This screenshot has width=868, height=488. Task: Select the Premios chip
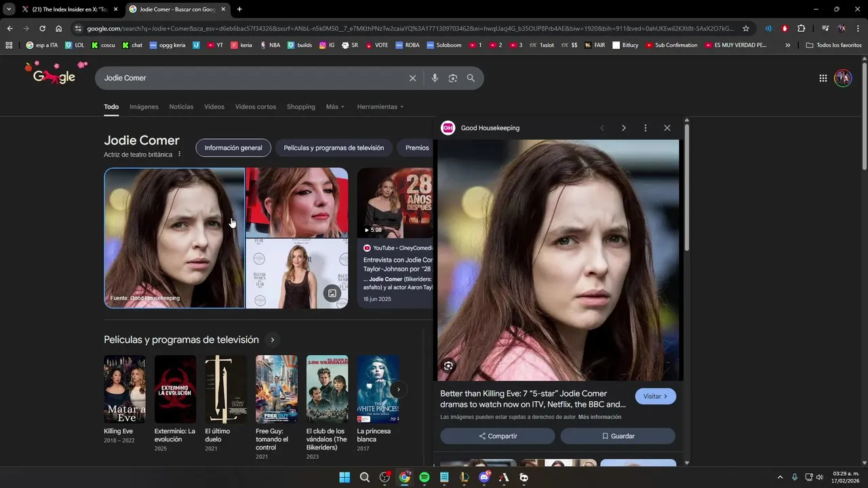[417, 148]
